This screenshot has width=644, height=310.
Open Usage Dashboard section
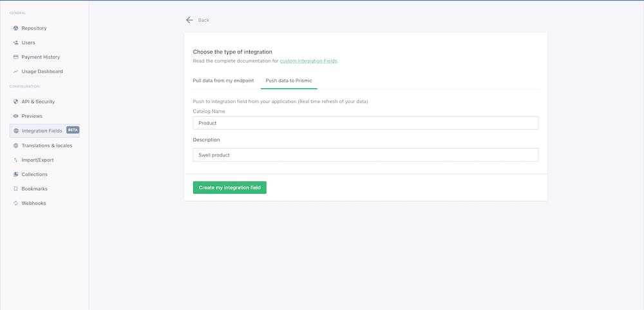(43, 71)
